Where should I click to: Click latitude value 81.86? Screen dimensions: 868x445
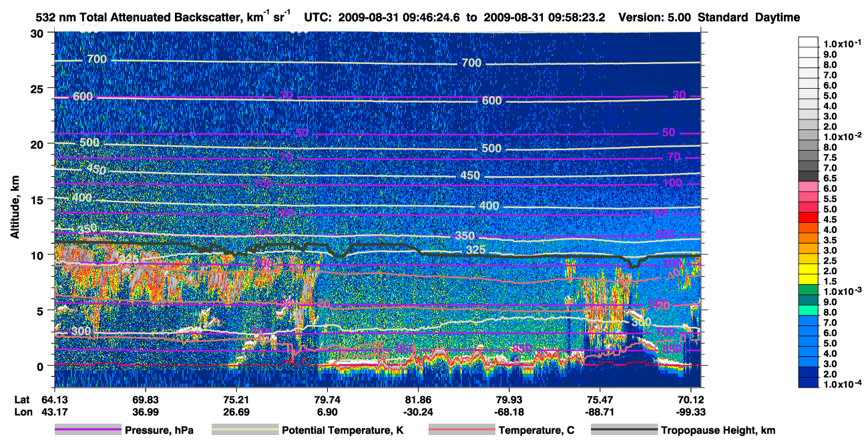pos(417,400)
